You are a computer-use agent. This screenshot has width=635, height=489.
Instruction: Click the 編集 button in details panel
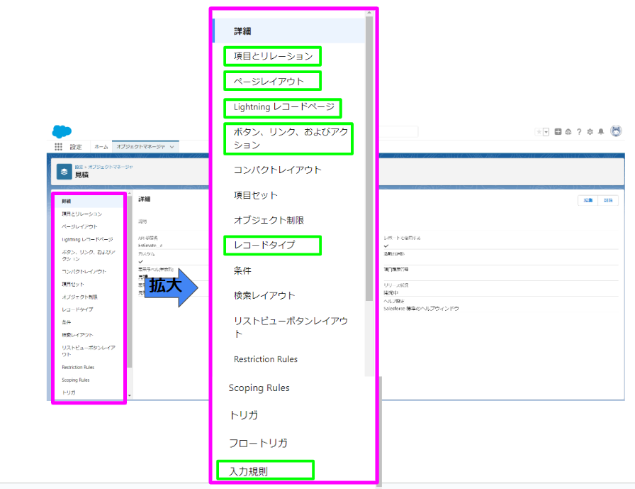586,200
